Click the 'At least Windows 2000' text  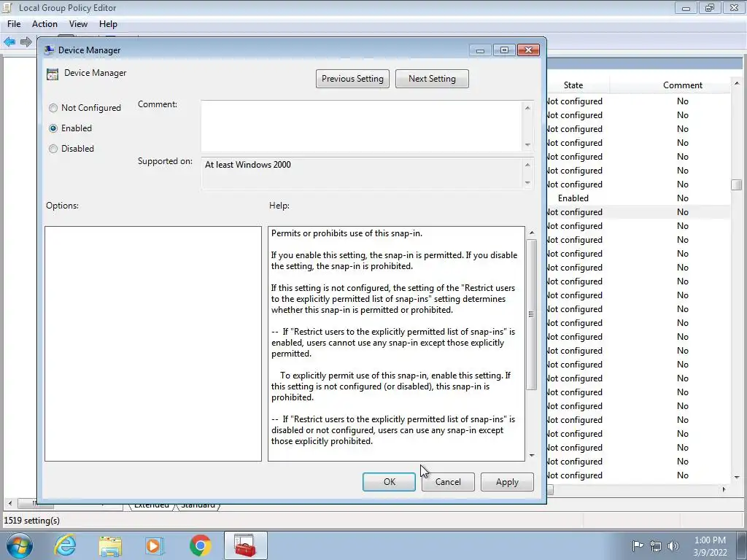click(248, 165)
